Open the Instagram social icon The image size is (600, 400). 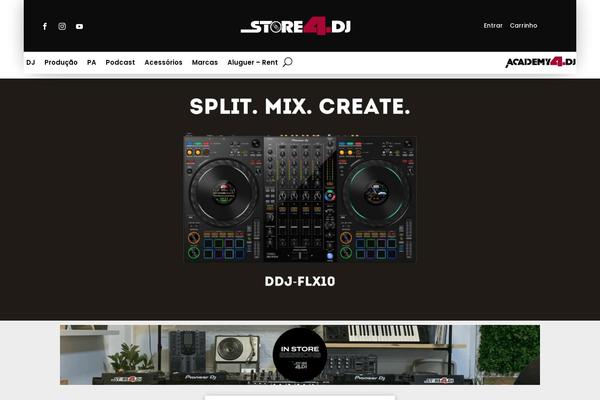(62, 26)
